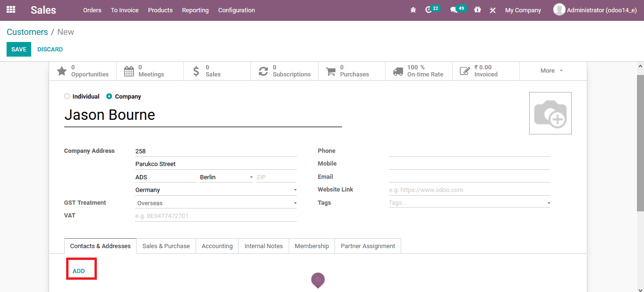The width and height of the screenshot is (644, 292).
Task: Switch to Internal Notes tab
Action: (x=264, y=246)
